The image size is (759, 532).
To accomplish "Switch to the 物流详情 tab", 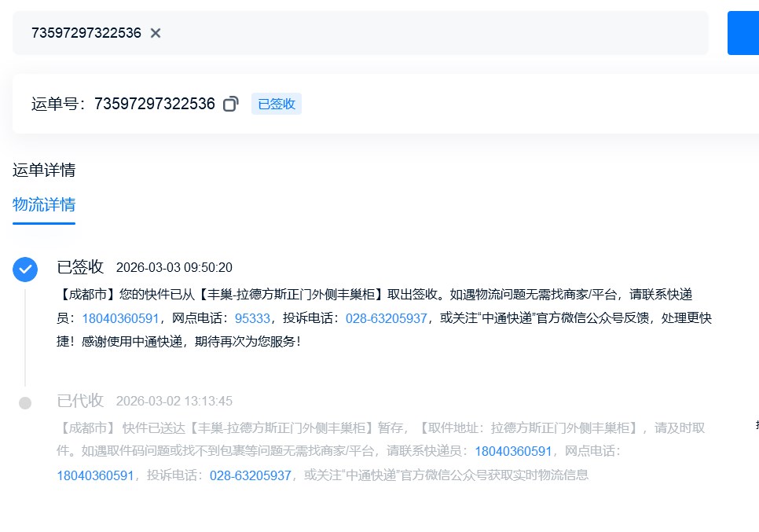I will [44, 205].
